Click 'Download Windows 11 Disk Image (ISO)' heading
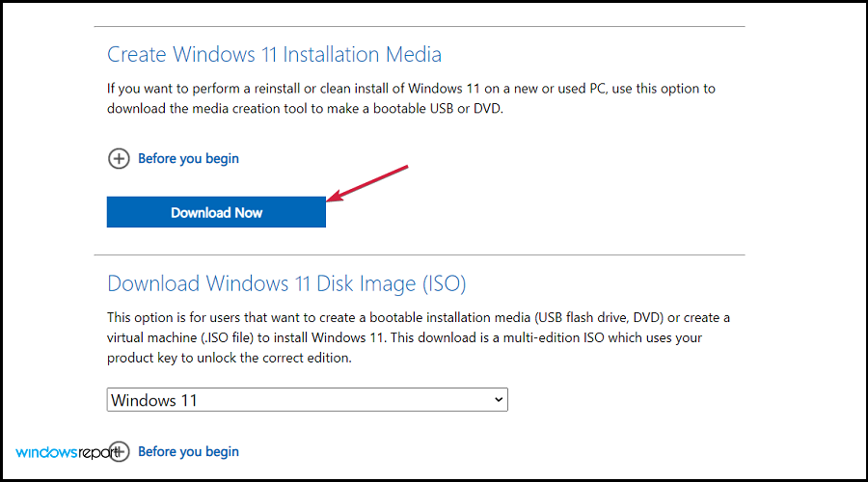The width and height of the screenshot is (868, 482). point(286,283)
